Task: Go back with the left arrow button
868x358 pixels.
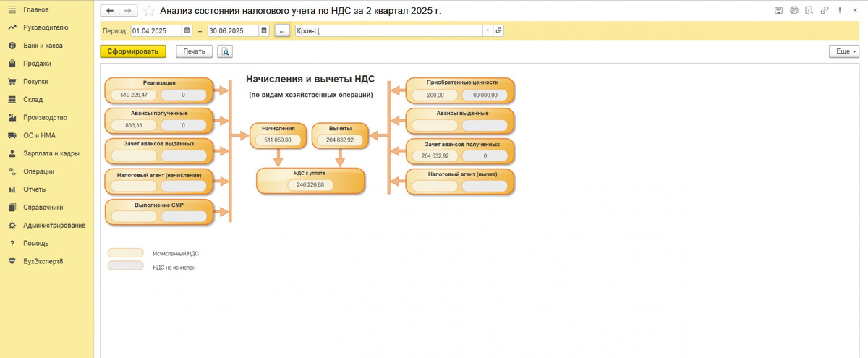Action: pos(110,11)
